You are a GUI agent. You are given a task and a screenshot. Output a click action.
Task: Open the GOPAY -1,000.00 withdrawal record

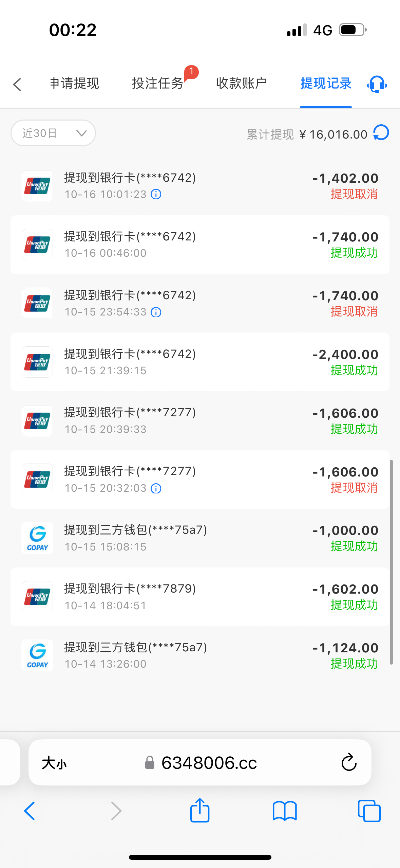200,538
